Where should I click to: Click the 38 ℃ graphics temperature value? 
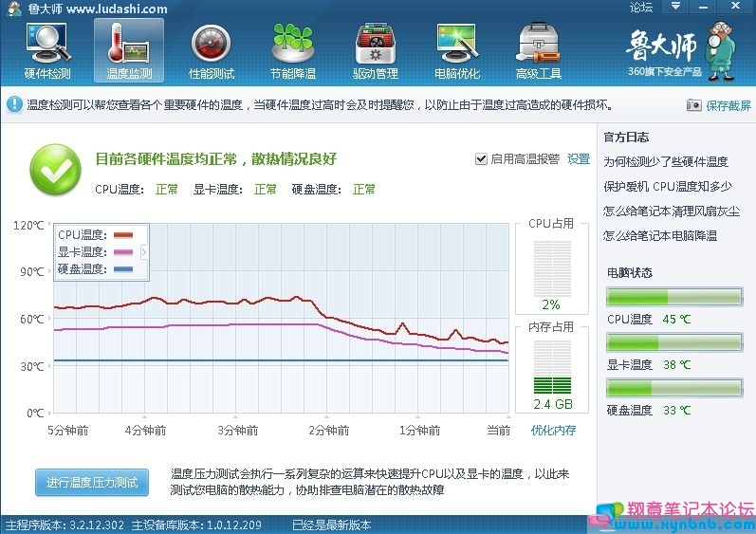tap(676, 365)
